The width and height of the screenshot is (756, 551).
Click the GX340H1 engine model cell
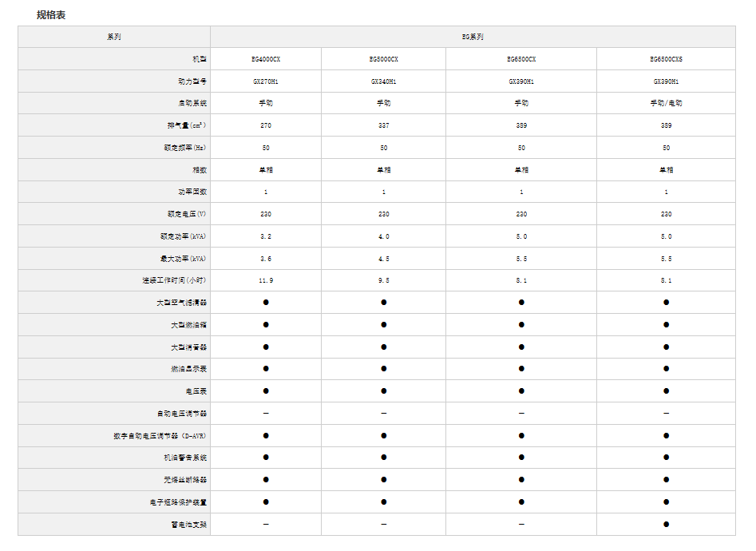click(x=384, y=81)
